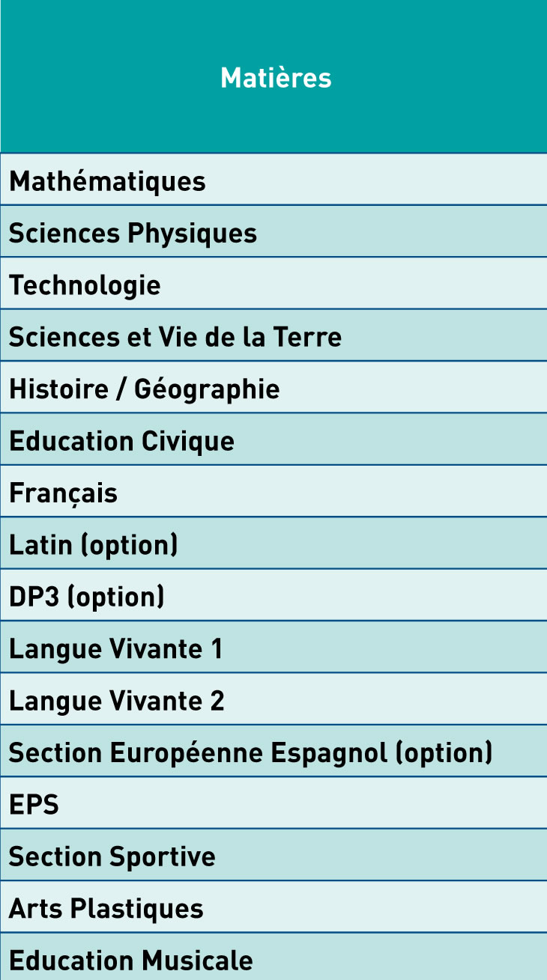Choose the Latin (option) row
The width and height of the screenshot is (547, 980).
273,543
